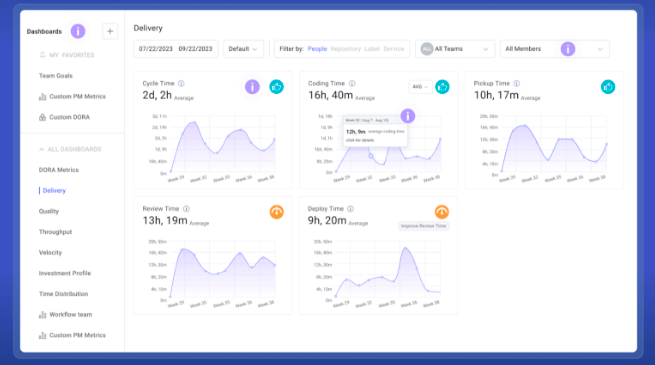Click the lock icon beside Custom DORA
Image resolution: width=655 pixels, height=365 pixels.
pos(42,117)
